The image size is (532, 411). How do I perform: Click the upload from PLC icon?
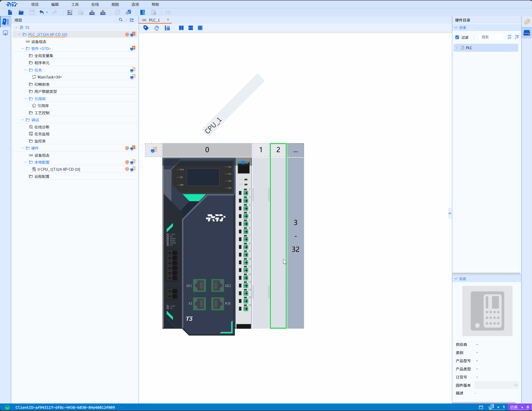103,12
